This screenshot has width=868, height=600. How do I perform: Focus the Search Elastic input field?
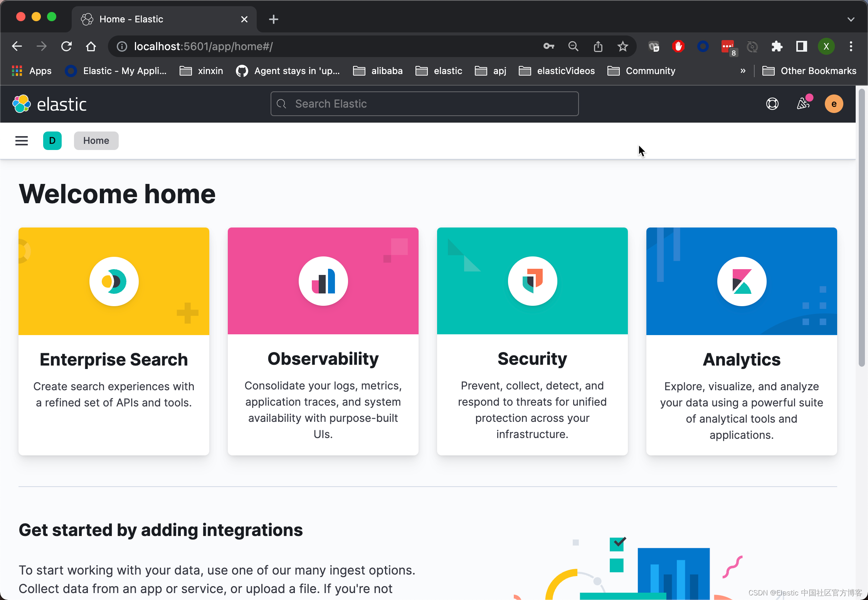click(x=424, y=104)
